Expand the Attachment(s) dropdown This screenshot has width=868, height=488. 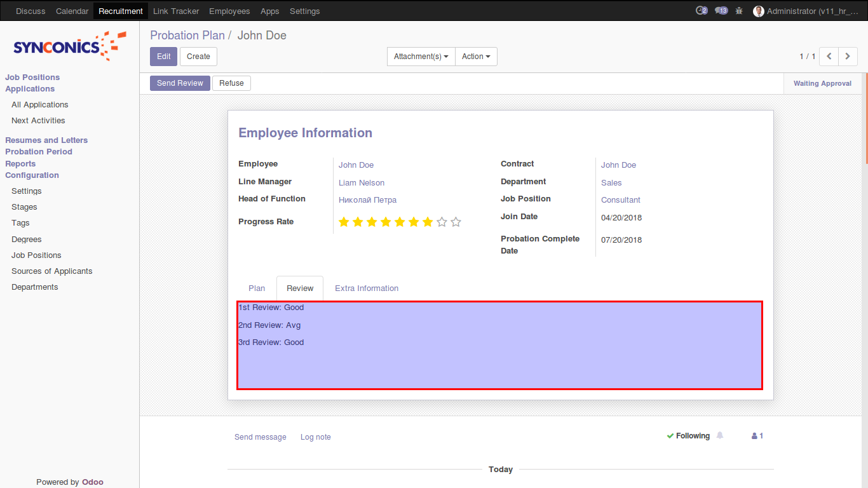tap(421, 57)
